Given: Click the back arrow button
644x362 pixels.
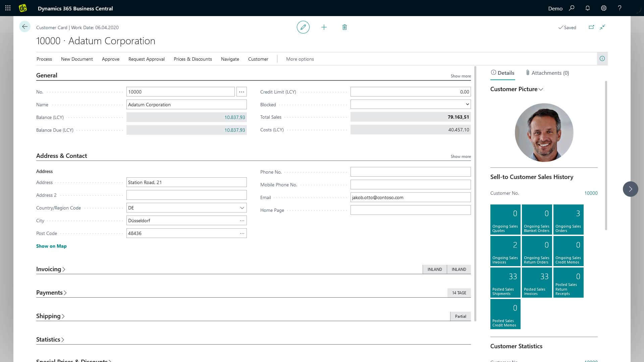Looking at the screenshot, I should [25, 27].
